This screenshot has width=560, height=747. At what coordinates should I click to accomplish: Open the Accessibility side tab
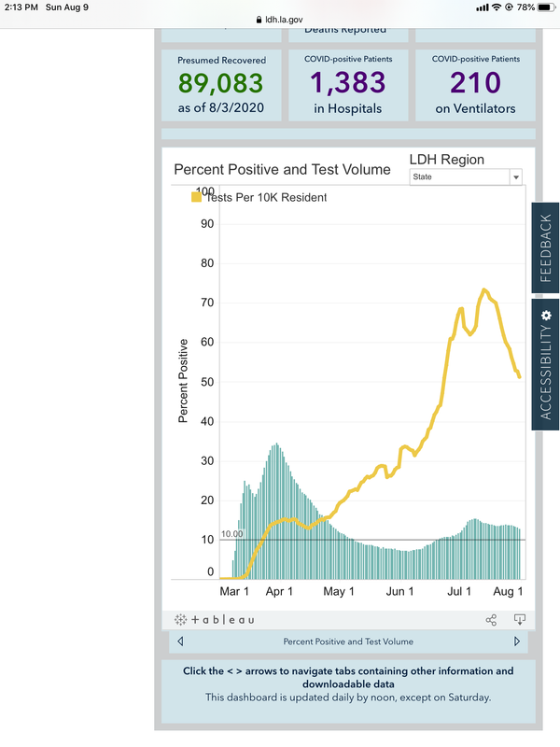click(545, 365)
